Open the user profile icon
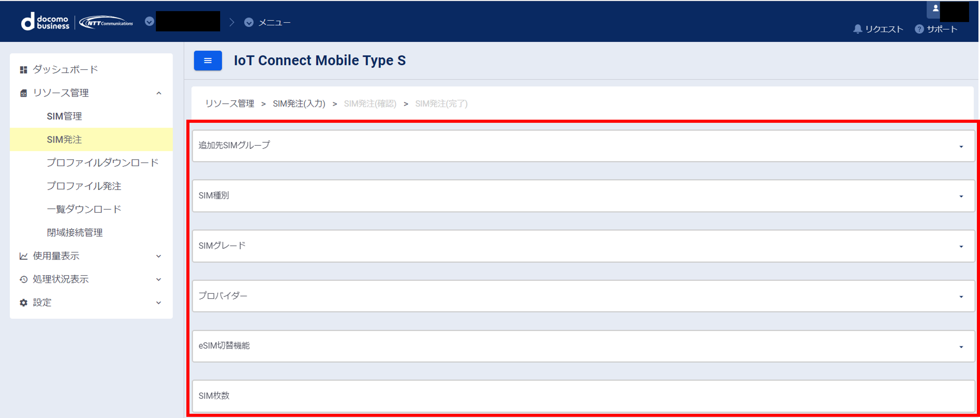This screenshot has height=418, width=980. 935,8
